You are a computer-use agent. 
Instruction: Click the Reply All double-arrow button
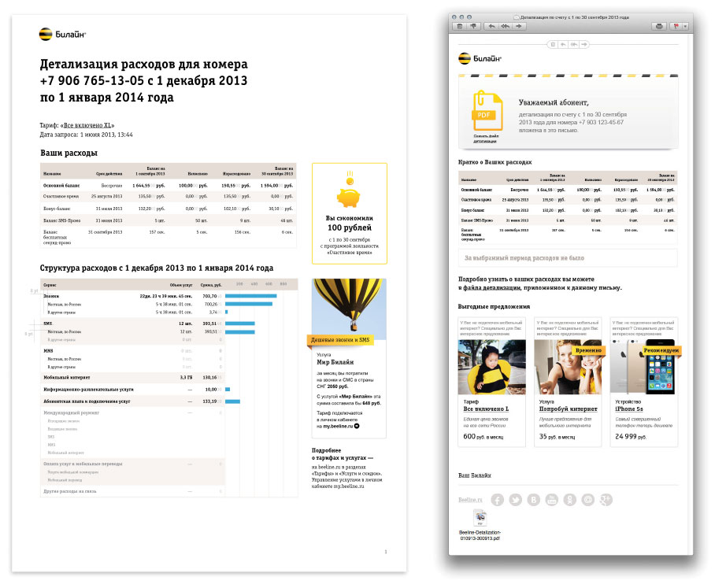point(506,26)
